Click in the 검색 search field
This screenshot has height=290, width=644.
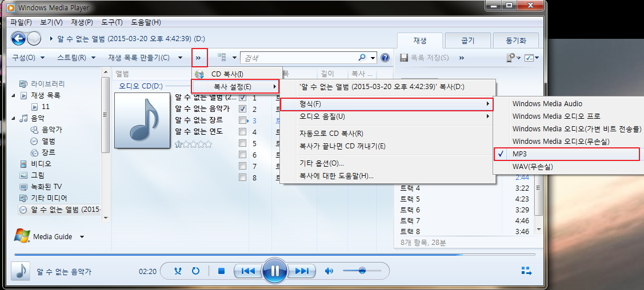pos(299,58)
